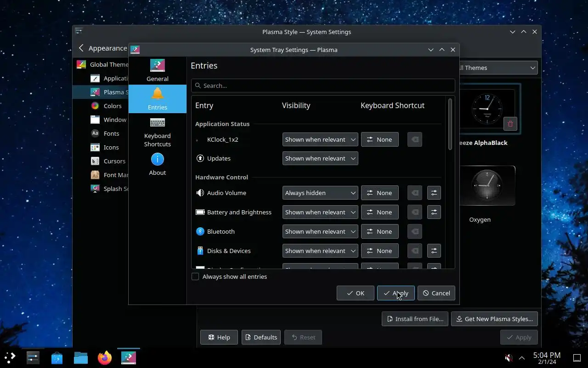Open Battery and Brightness visibility dropdown
588x368 pixels.
click(x=320, y=212)
